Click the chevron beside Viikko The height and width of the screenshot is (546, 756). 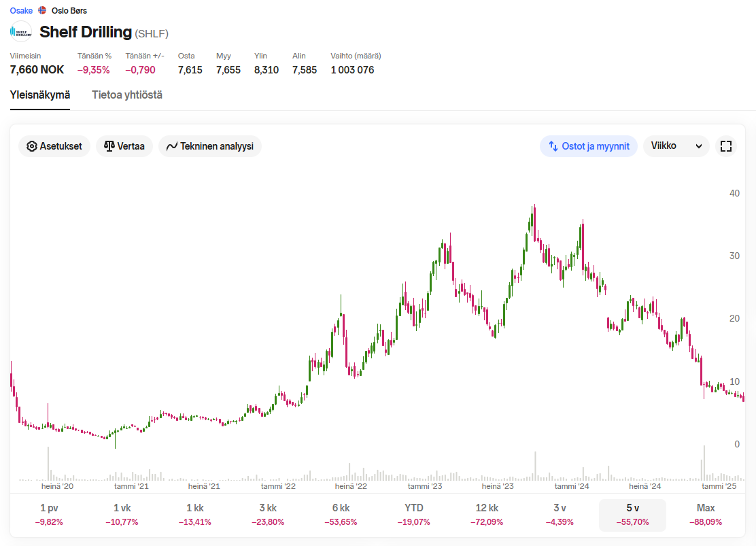[x=699, y=146]
